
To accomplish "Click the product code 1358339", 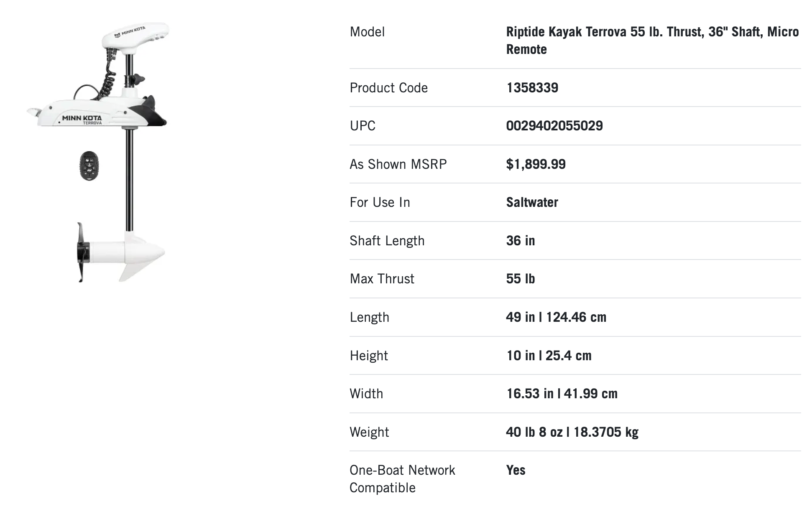I will click(x=532, y=88).
